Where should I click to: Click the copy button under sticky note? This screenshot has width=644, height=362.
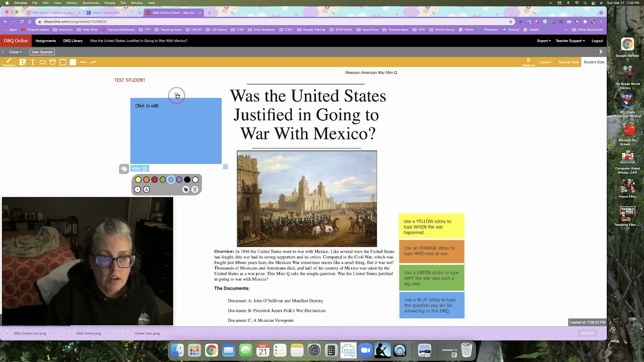[139, 168]
